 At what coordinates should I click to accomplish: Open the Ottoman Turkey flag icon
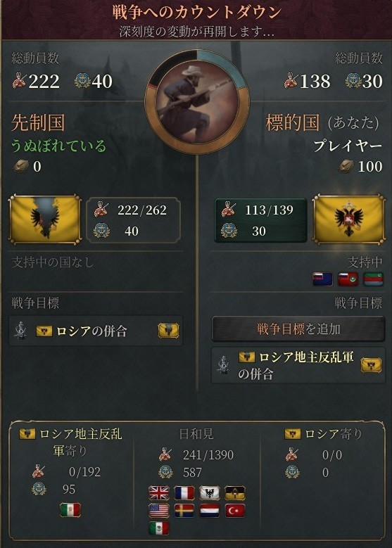tap(235, 511)
